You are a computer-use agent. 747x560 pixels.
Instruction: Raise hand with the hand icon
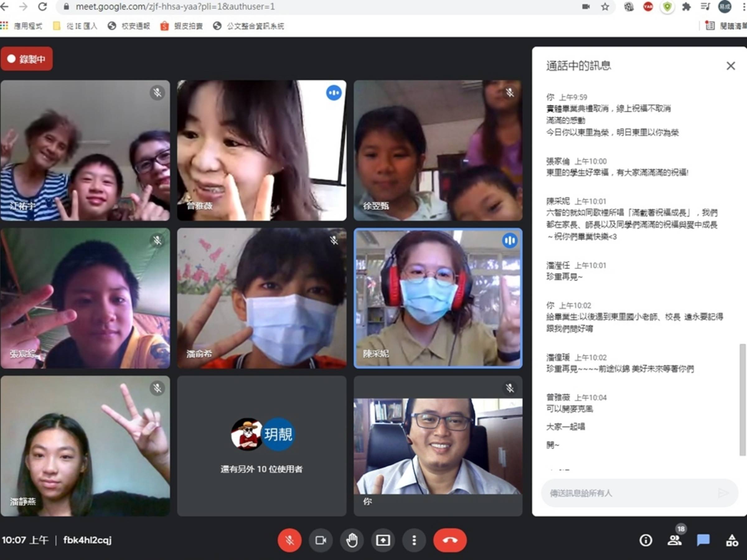click(x=351, y=540)
